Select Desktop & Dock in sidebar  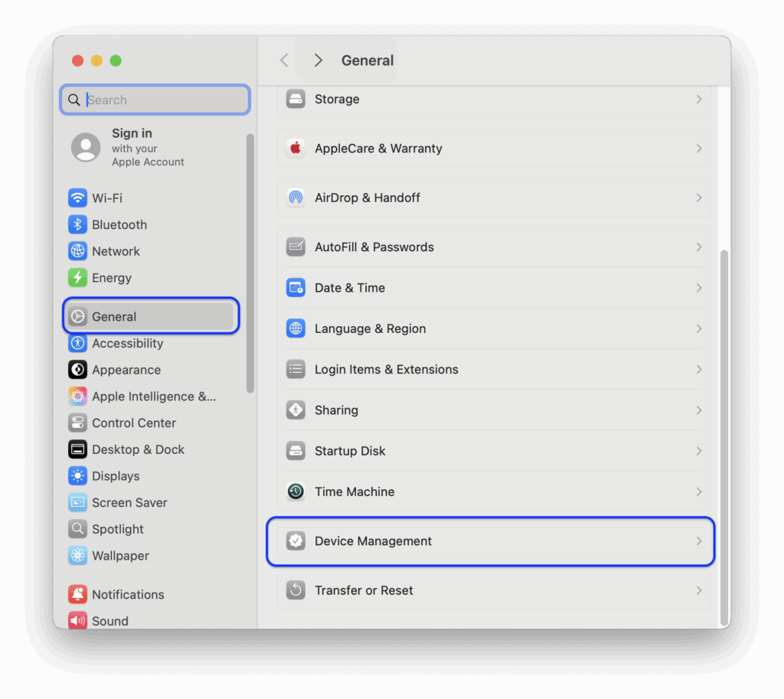(150, 449)
